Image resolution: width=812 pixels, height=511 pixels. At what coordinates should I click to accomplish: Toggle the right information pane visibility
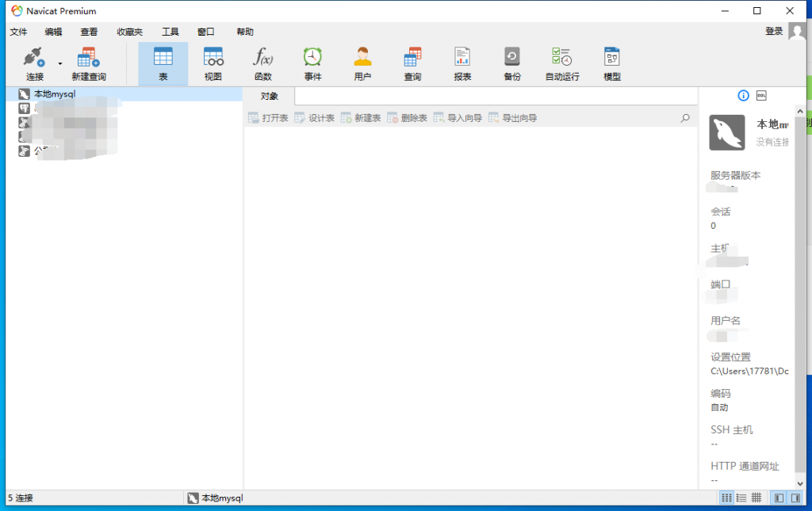(x=795, y=498)
